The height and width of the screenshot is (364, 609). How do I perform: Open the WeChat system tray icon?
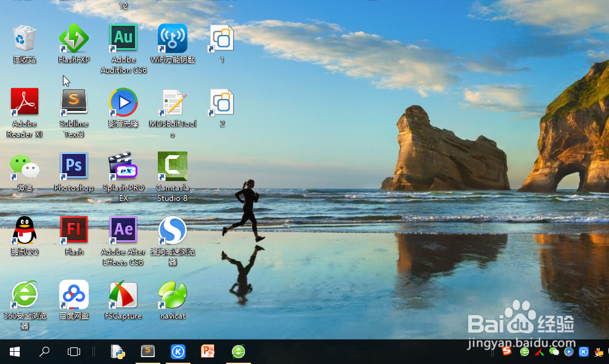[x=554, y=352]
